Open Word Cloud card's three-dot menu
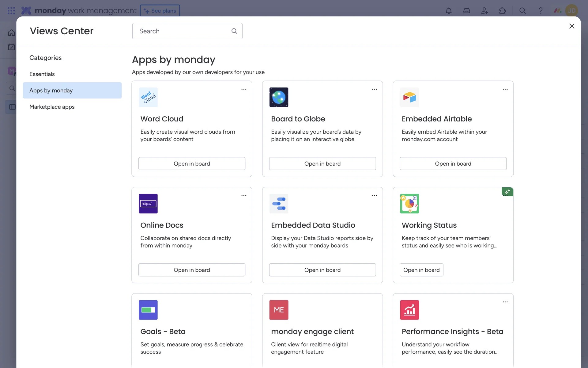 (x=244, y=89)
